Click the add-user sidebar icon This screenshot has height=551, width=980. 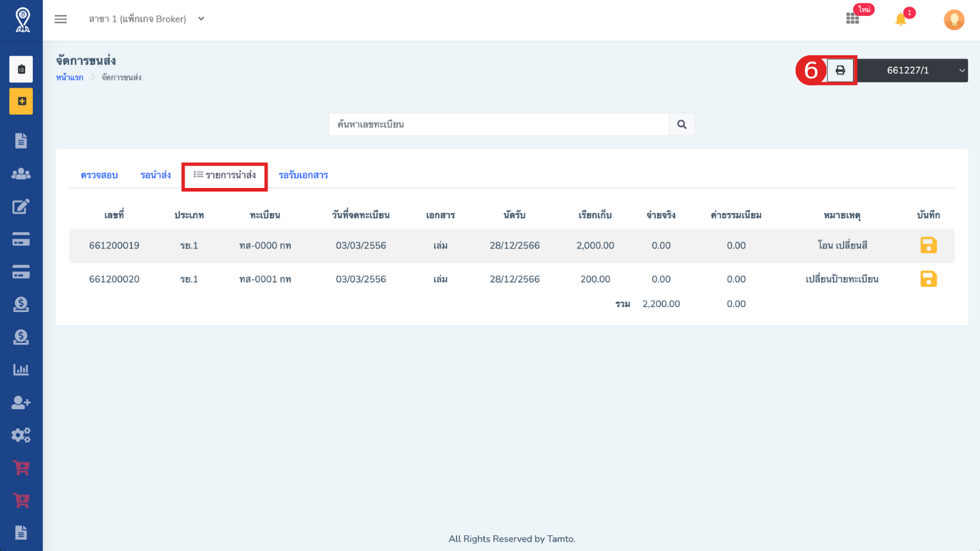click(22, 402)
